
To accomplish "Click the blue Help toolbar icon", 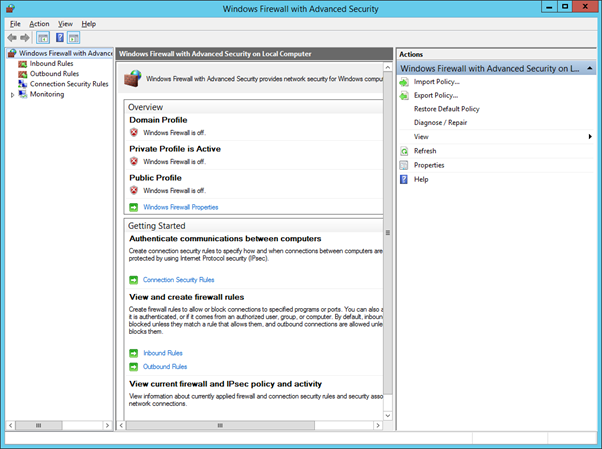I will pos(59,37).
